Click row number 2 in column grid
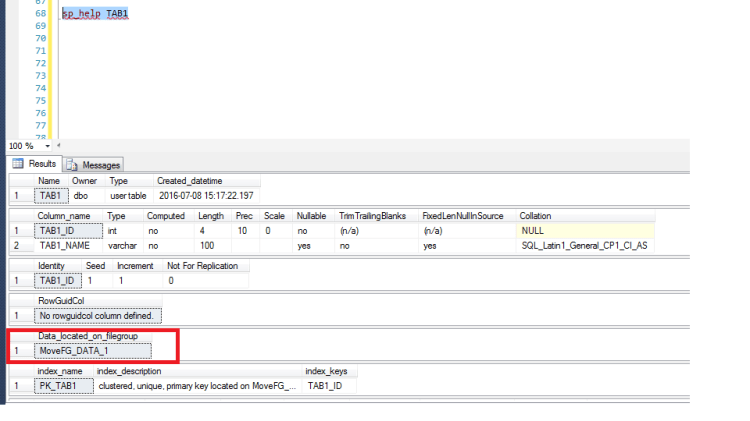Image resolution: width=750 pixels, height=421 pixels. pos(17,245)
